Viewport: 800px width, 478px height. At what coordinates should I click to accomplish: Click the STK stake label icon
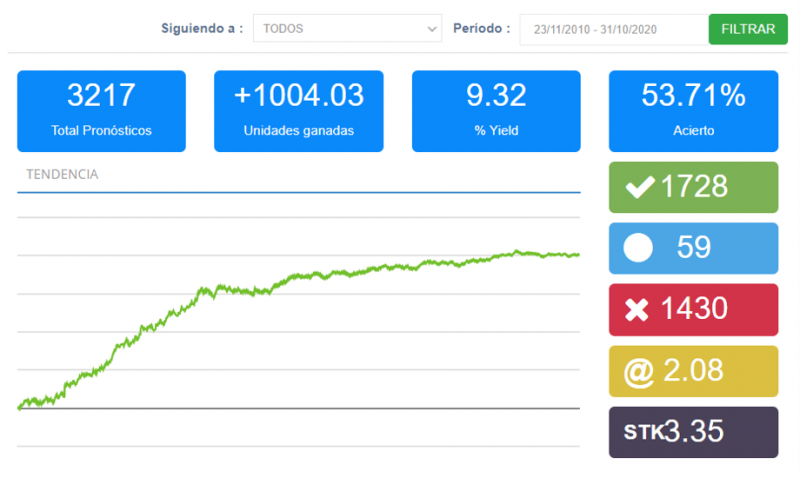(x=643, y=433)
